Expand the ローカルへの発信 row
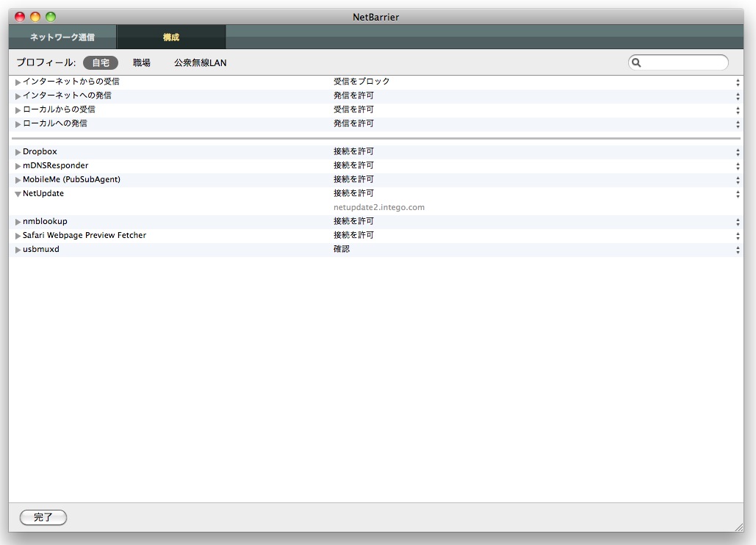This screenshot has width=756, height=545. click(x=18, y=124)
